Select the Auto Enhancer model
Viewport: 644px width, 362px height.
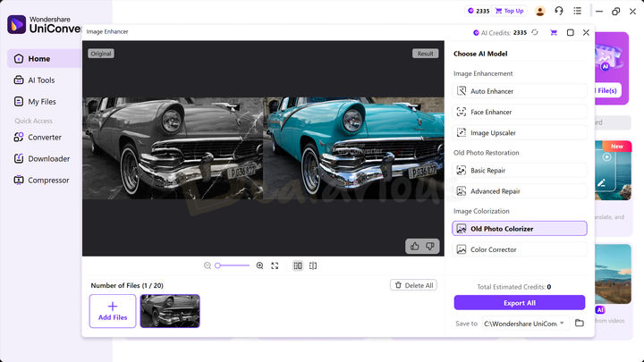pos(520,91)
